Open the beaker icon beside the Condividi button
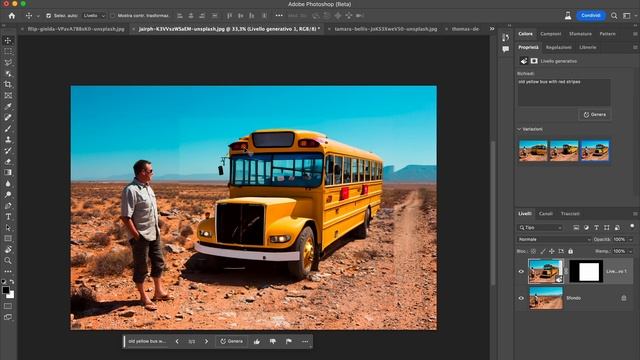This screenshot has height=360, width=640. [x=568, y=16]
